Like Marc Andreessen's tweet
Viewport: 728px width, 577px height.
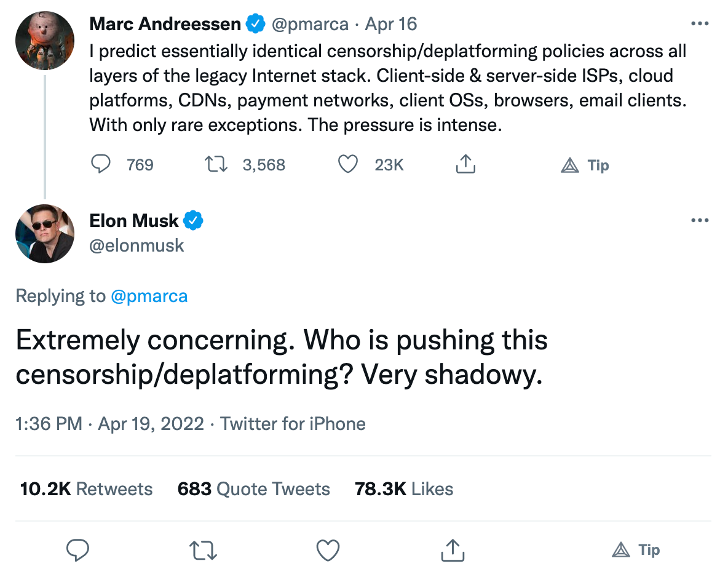tap(349, 164)
